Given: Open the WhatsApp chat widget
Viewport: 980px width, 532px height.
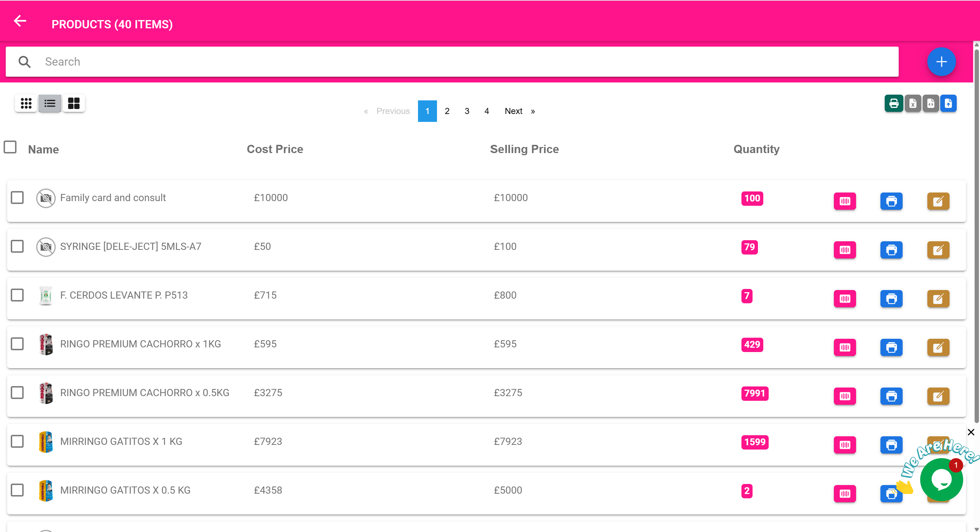Looking at the screenshot, I should point(941,480).
